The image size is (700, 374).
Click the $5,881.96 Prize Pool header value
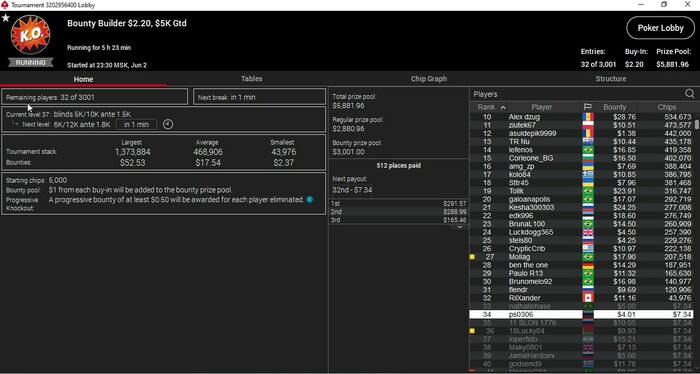click(673, 65)
